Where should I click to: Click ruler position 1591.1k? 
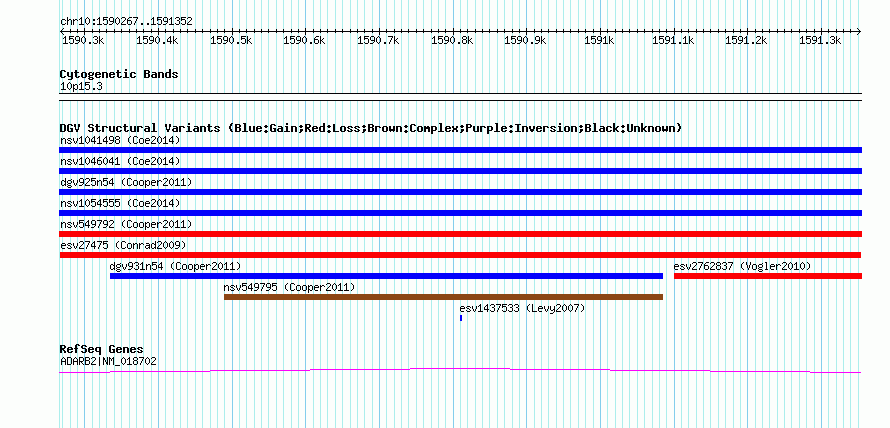[673, 40]
